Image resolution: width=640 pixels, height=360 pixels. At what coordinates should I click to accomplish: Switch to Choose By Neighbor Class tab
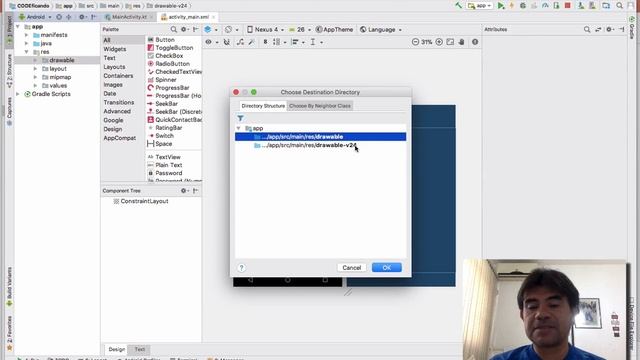click(x=320, y=106)
